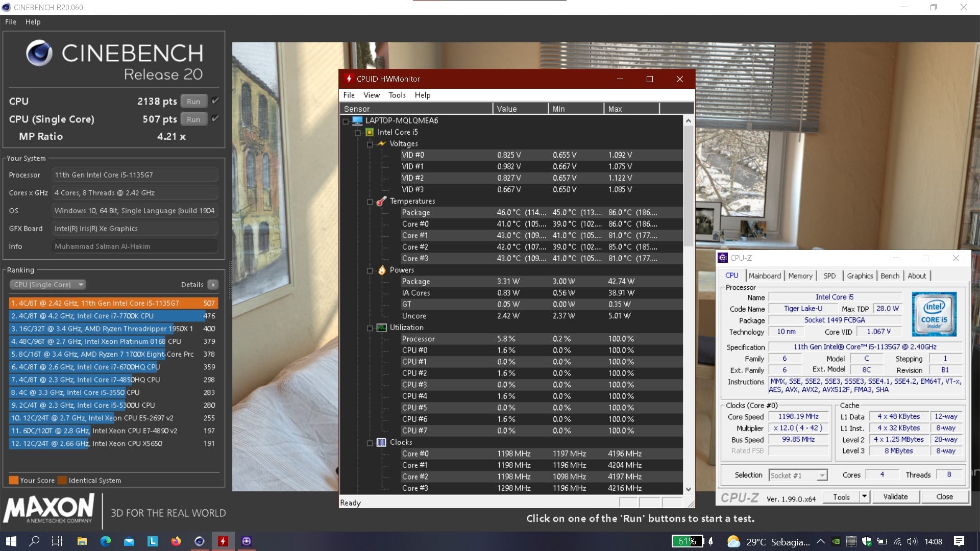Image resolution: width=980 pixels, height=551 pixels.
Task: Click the Utilization graph icon
Action: [x=382, y=328]
